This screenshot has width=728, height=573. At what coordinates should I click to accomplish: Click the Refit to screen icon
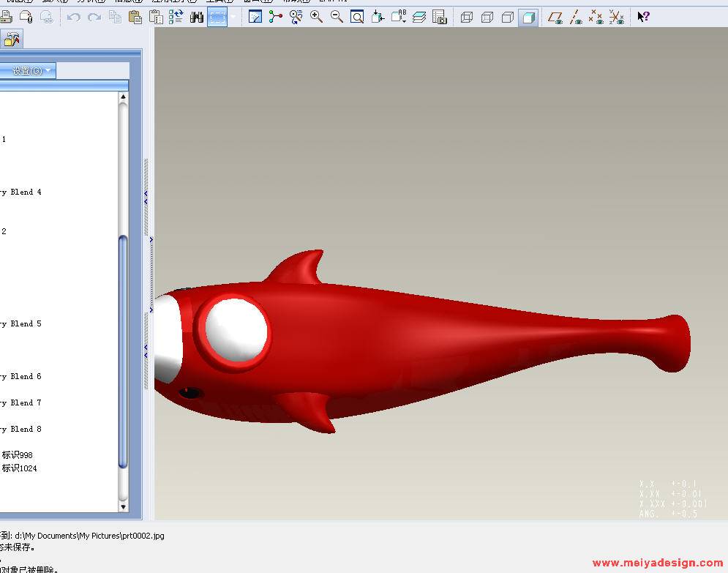coord(357,17)
